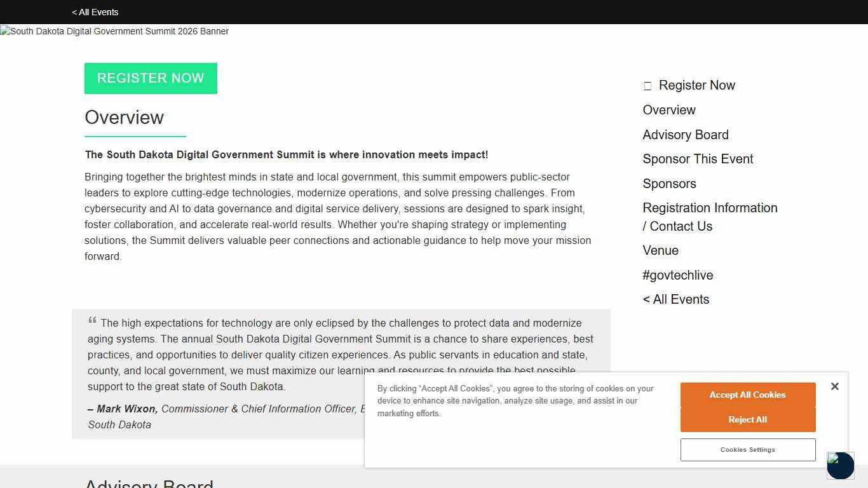Go to the Venue section
This screenshot has width=868, height=488.
click(x=660, y=250)
